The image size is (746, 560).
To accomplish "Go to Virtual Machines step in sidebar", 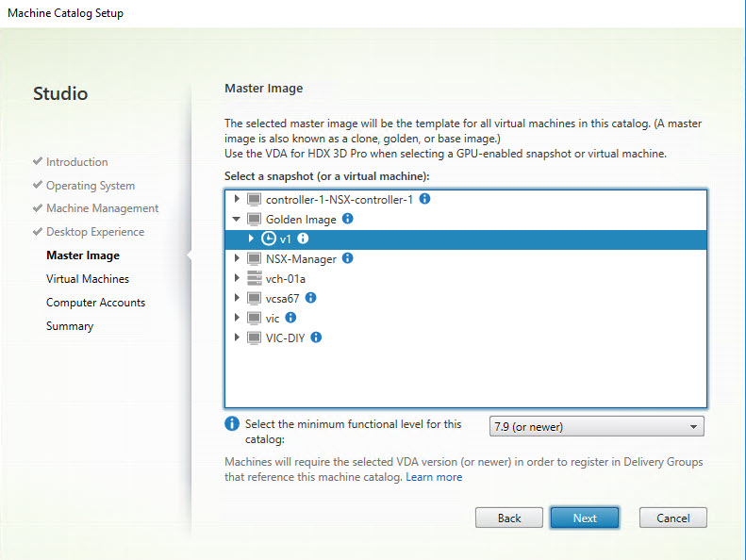I will pos(88,279).
